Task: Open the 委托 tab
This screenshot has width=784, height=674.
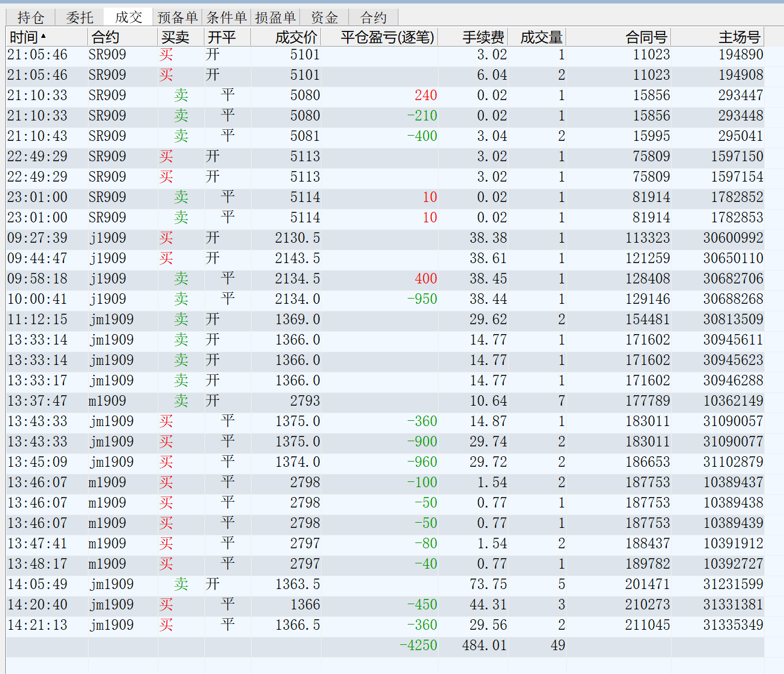Action: click(x=80, y=17)
